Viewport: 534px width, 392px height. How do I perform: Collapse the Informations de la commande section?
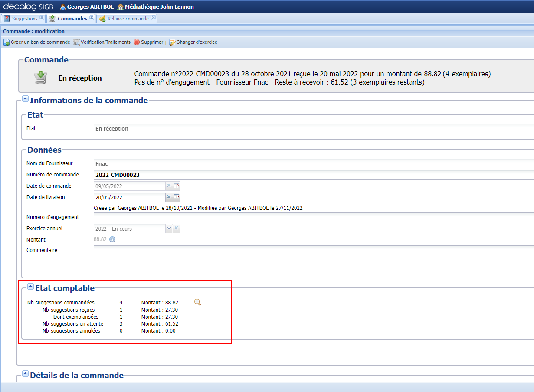tap(25, 98)
